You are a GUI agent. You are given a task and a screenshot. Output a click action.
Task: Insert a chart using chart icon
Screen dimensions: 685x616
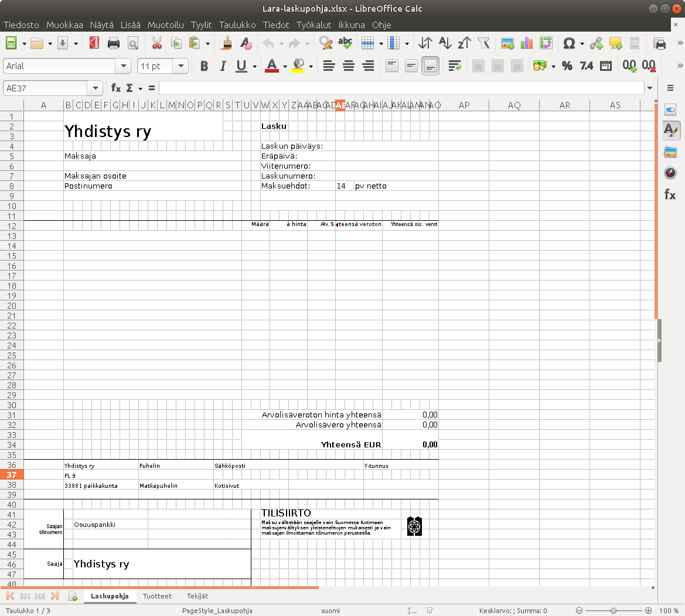point(527,43)
